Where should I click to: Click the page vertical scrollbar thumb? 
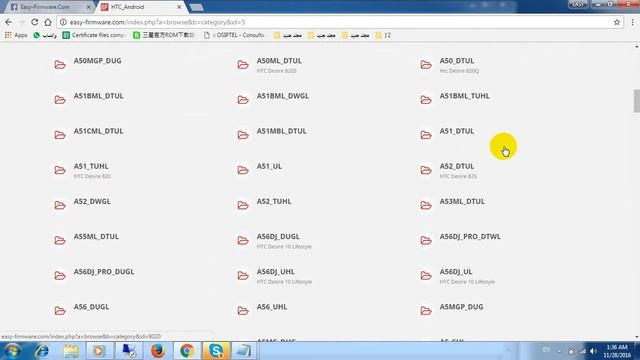(x=636, y=100)
